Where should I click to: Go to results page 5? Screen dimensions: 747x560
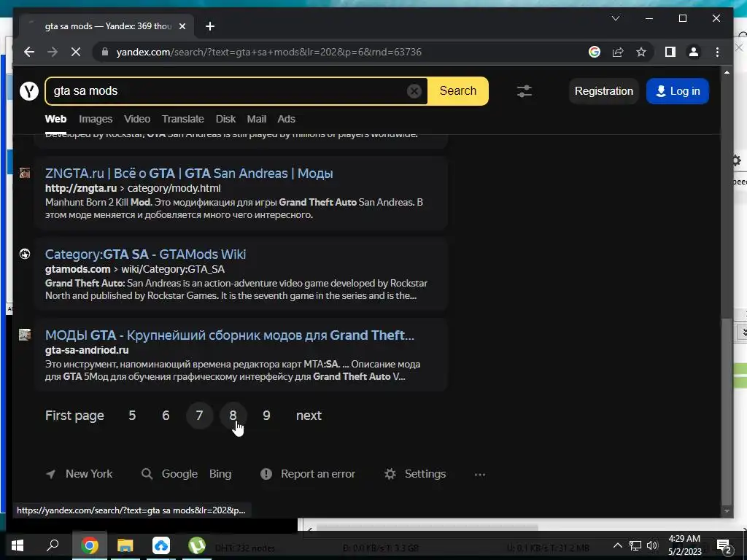click(x=132, y=416)
